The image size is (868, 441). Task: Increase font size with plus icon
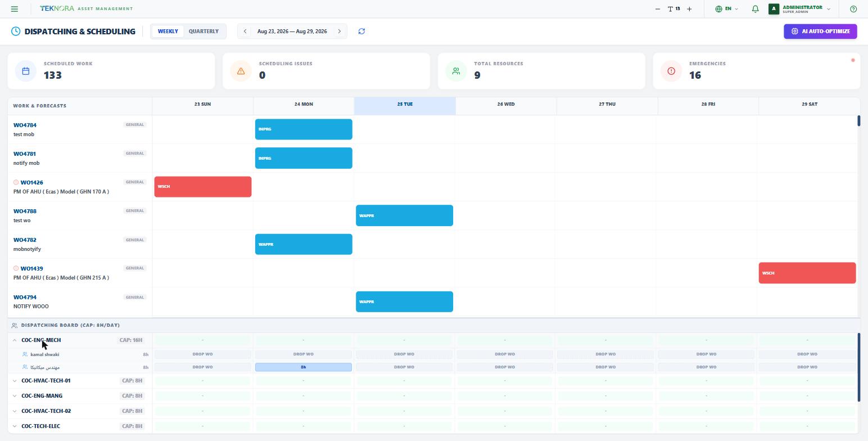(689, 9)
